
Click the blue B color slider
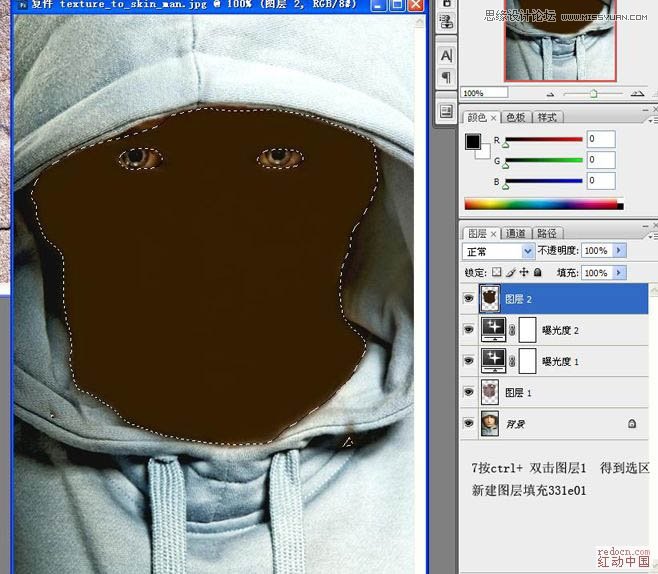click(x=544, y=181)
